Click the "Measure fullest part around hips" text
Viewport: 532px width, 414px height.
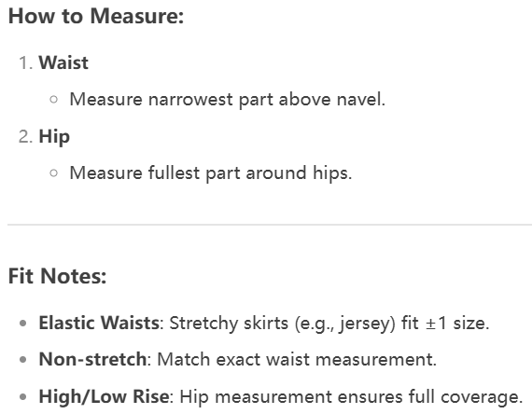click(211, 172)
